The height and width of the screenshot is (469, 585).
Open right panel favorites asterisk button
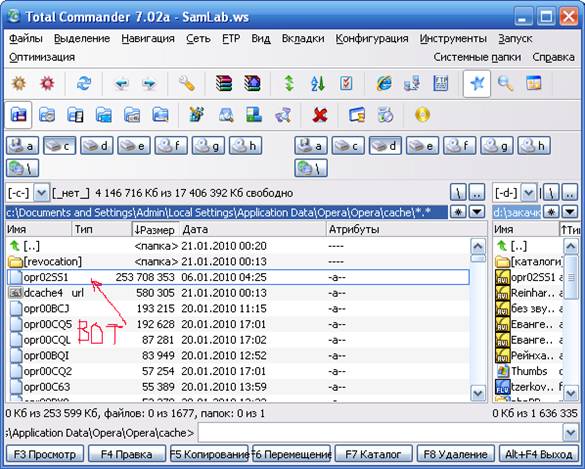click(551, 212)
